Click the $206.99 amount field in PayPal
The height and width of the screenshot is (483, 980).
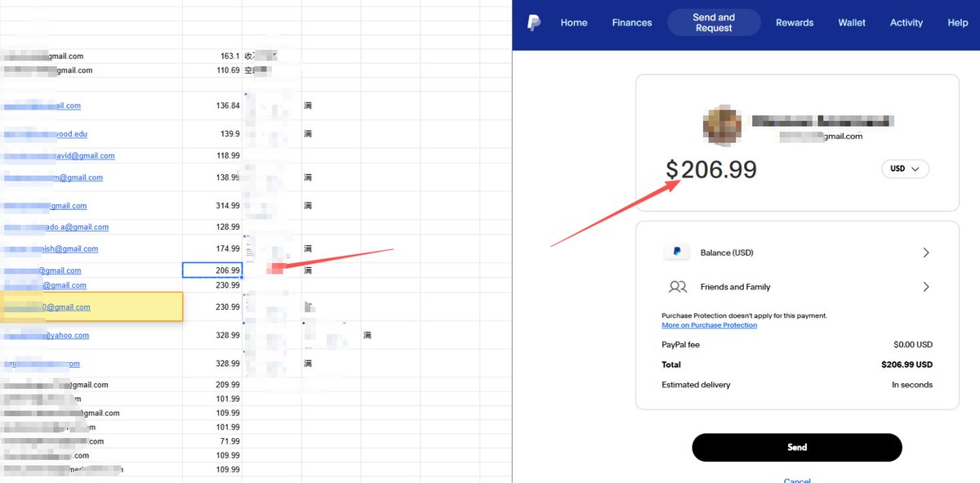(x=711, y=170)
